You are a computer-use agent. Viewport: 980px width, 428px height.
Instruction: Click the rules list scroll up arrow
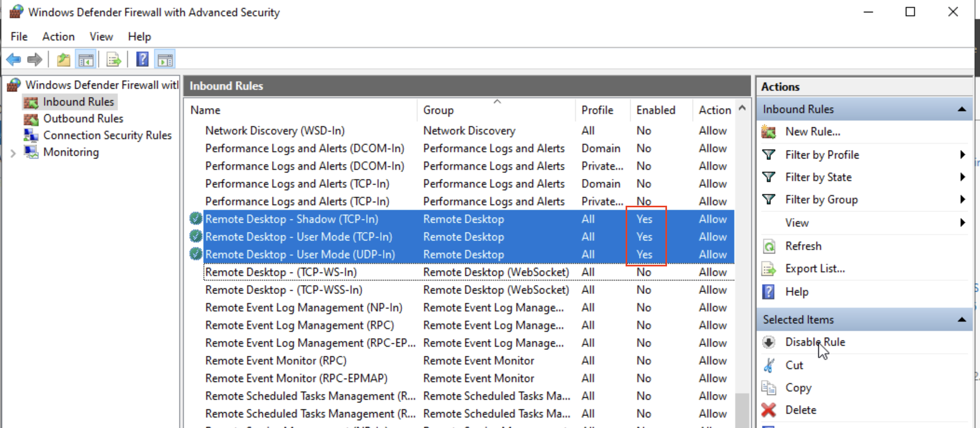pos(742,108)
